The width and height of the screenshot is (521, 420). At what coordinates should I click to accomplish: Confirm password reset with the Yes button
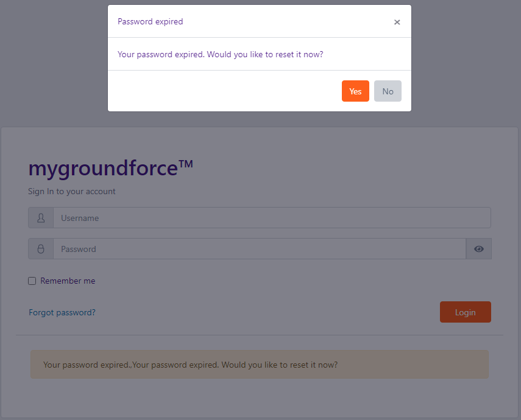(x=355, y=91)
